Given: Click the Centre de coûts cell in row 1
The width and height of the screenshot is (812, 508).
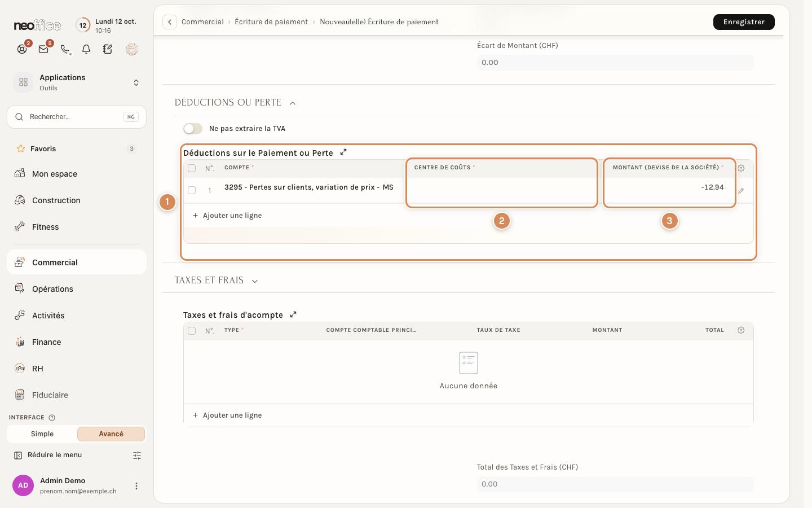Looking at the screenshot, I should tap(502, 190).
